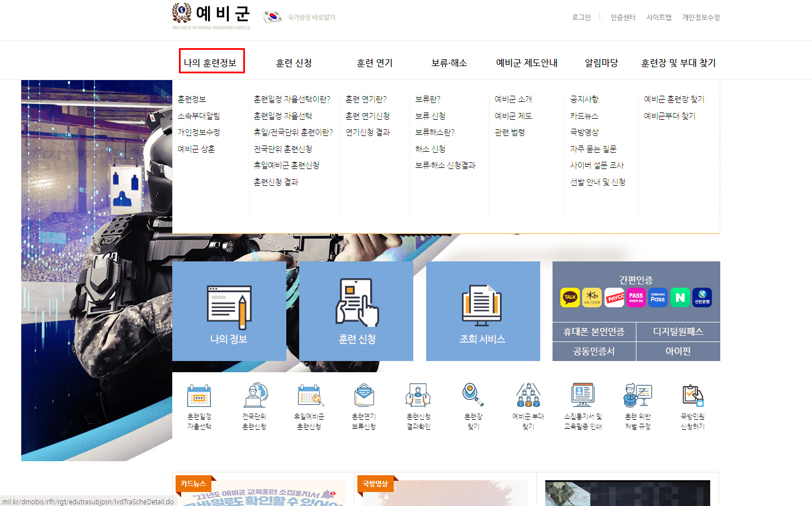This screenshot has width=812, height=506.
Task: Open the 훈련 신청 tile
Action: 356,311
